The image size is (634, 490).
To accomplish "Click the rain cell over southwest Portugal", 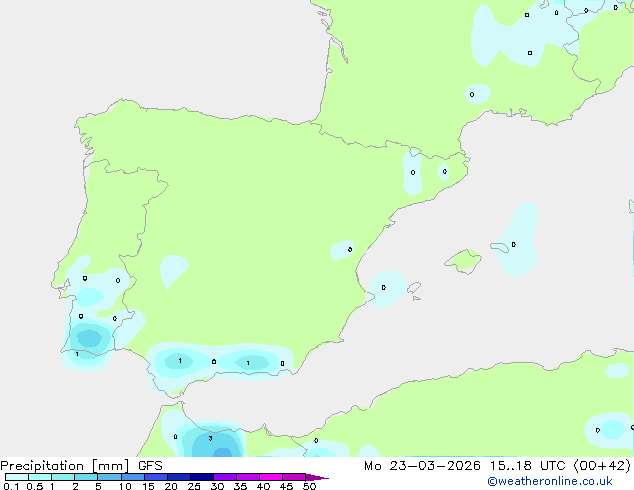I will [90, 337].
